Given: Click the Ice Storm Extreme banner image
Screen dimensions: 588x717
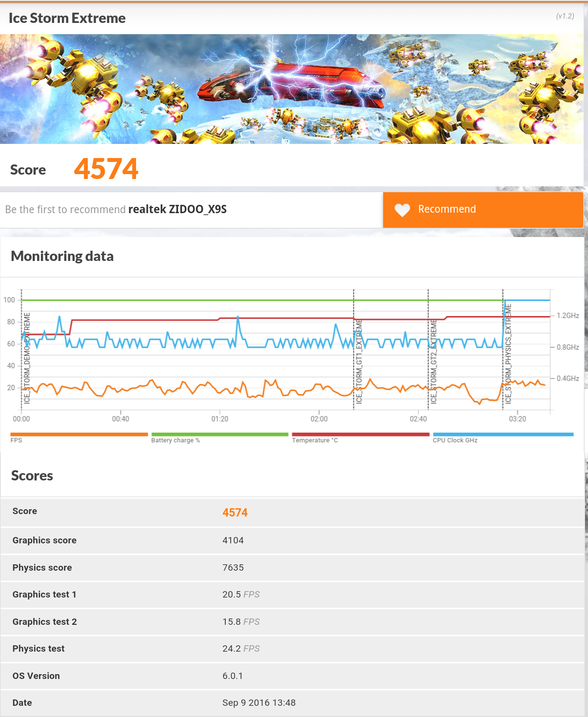Looking at the screenshot, I should [292, 89].
